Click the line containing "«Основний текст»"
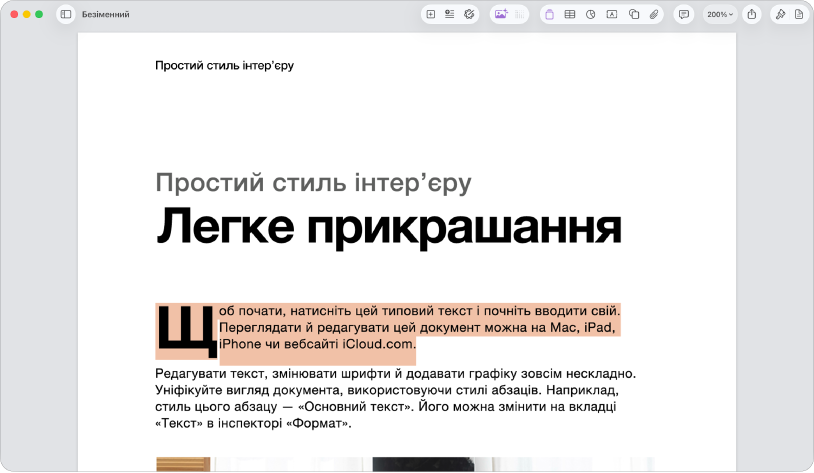 [386, 407]
